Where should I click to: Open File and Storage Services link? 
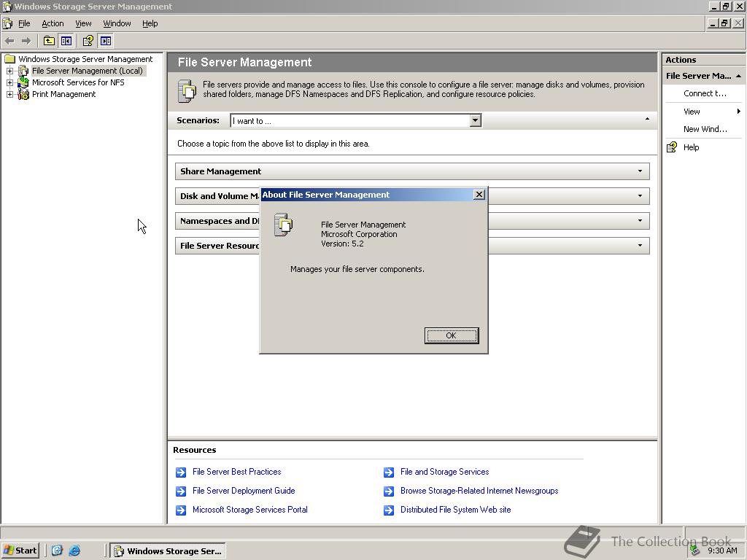[x=444, y=472]
